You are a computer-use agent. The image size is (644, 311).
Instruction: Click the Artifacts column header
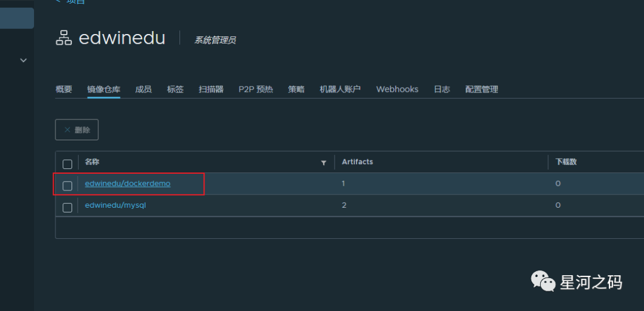tap(357, 162)
